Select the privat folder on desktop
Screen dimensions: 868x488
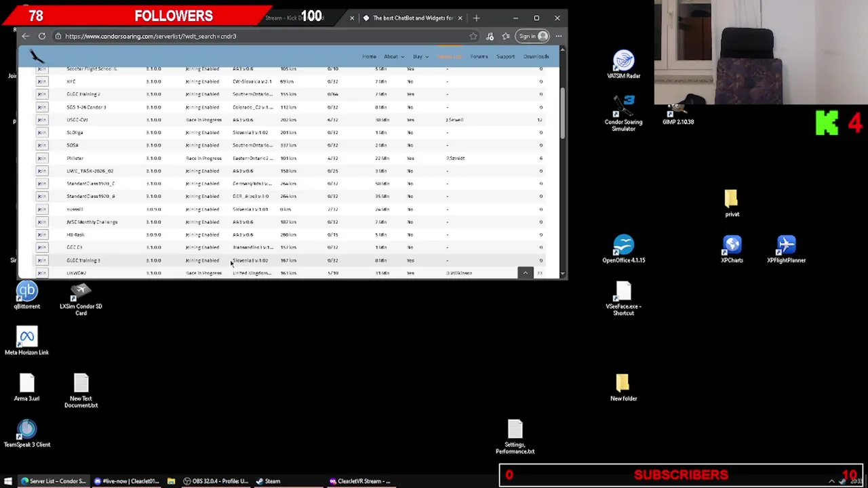click(732, 203)
